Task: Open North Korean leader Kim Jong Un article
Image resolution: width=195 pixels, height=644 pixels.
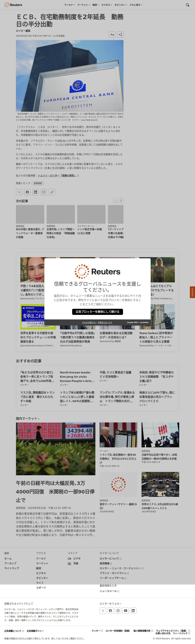Action: pos(77,376)
